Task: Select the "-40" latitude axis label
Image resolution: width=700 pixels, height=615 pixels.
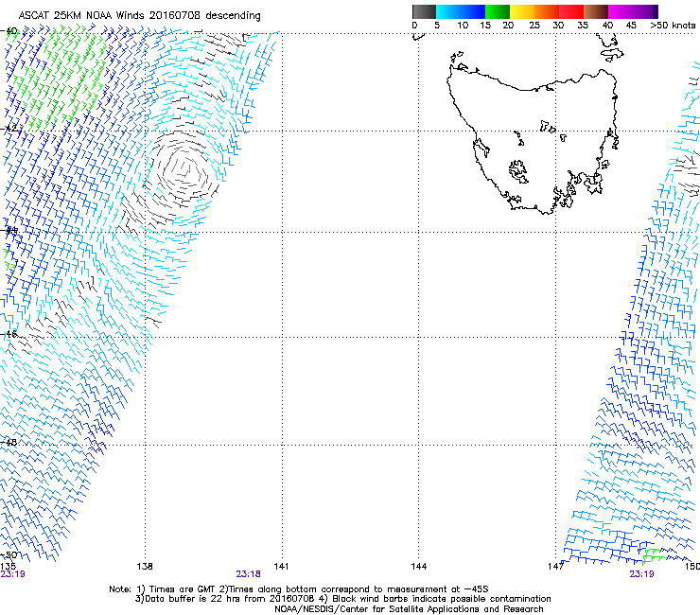Action: coord(9,31)
